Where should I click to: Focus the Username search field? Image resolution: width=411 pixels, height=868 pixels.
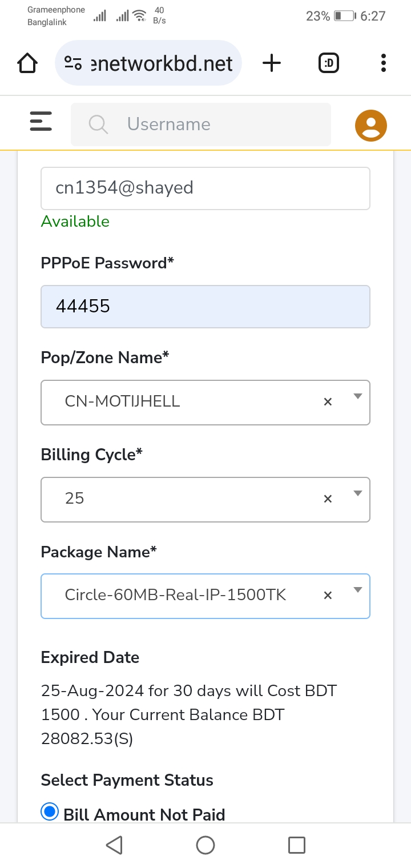[201, 124]
